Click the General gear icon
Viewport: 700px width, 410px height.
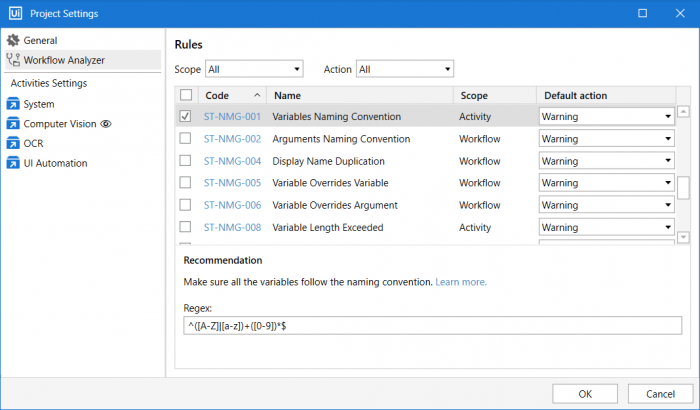pyautogui.click(x=13, y=41)
